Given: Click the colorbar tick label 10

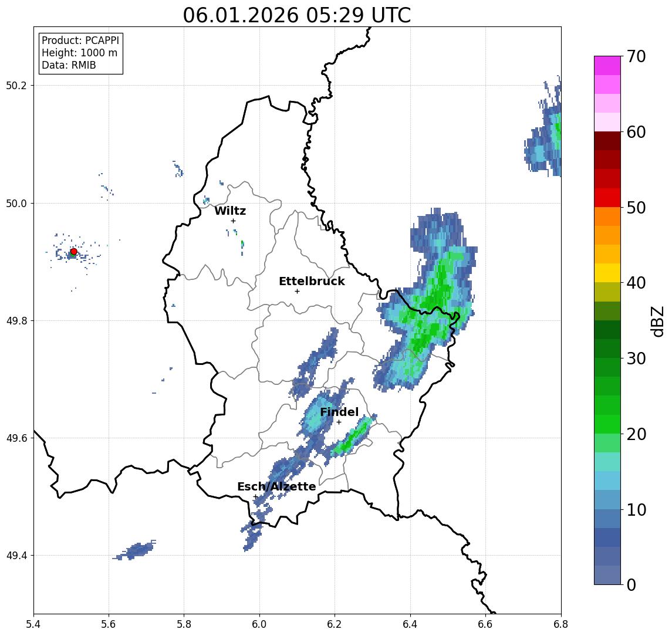Looking at the screenshot, I should pyautogui.click(x=636, y=510).
